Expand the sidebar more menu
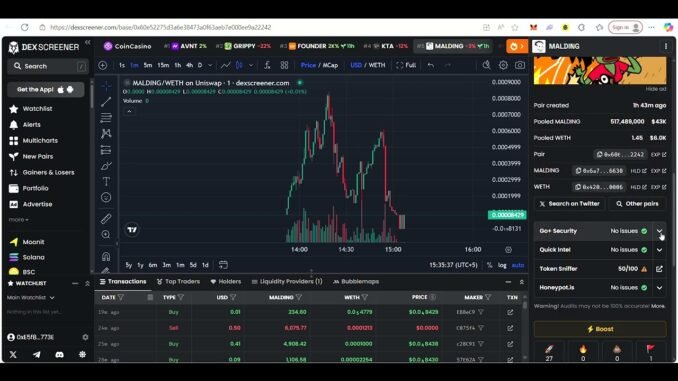 (x=18, y=220)
